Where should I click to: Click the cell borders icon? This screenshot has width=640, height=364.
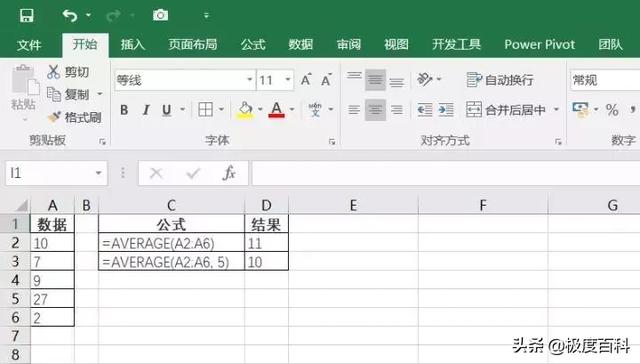tap(205, 109)
